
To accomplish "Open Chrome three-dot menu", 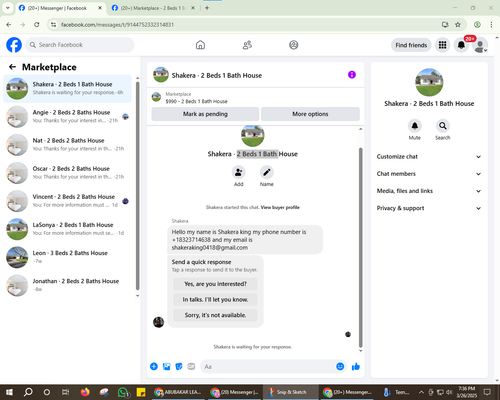I will pos(491,24).
